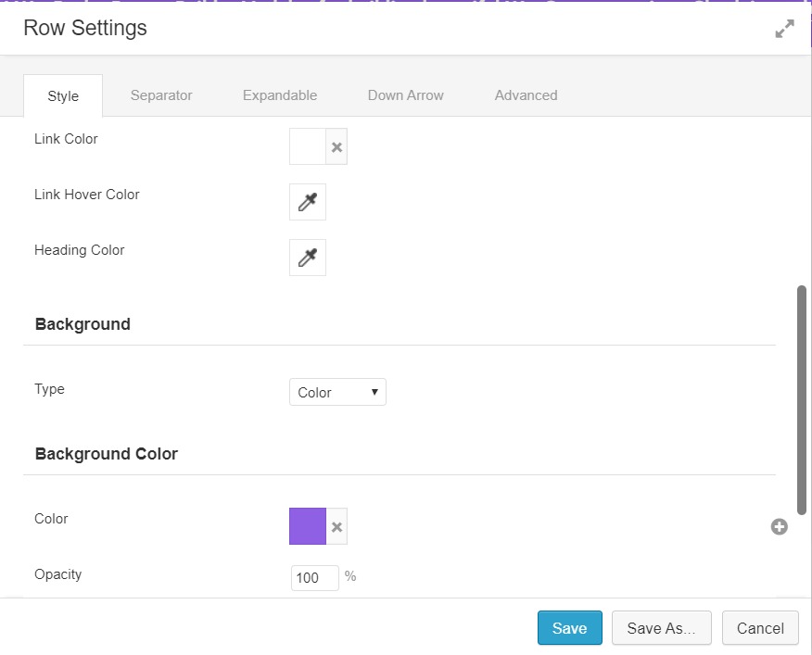
Task: Cancel the row settings changes
Action: (760, 627)
